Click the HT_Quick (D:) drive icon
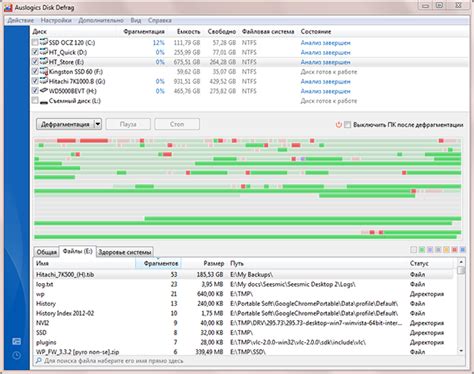The width and height of the screenshot is (474, 374). [x=44, y=52]
